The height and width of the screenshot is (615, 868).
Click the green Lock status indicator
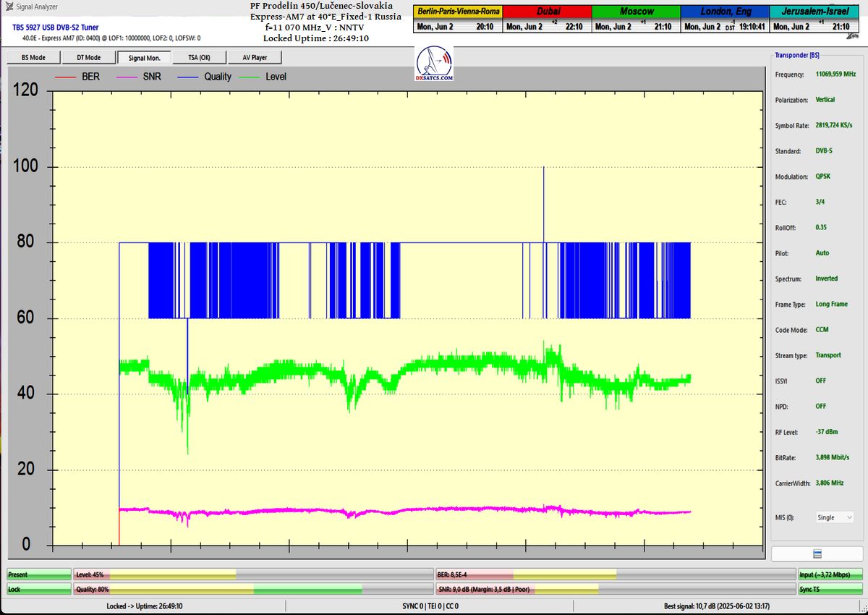pyautogui.click(x=39, y=590)
